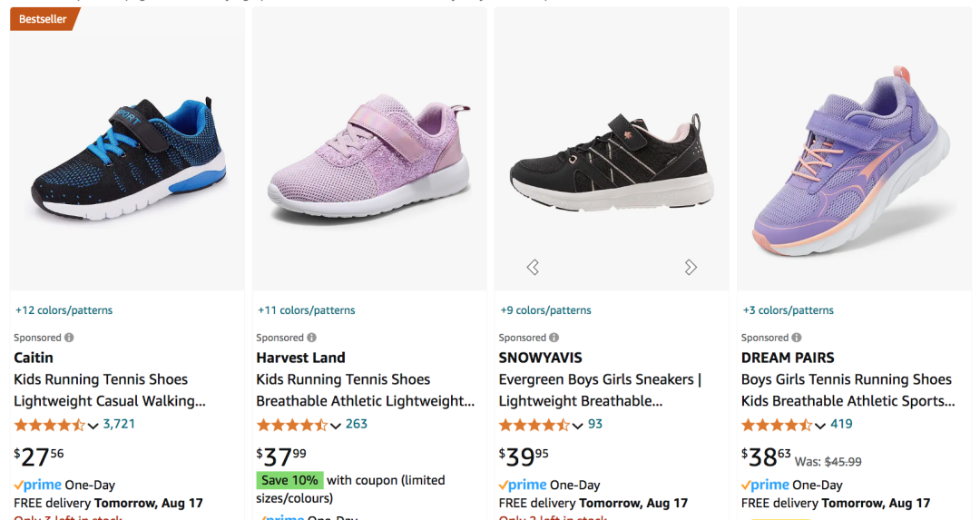980x520 pixels.
Task: Click the Save 10% coupon badge
Action: [289, 480]
